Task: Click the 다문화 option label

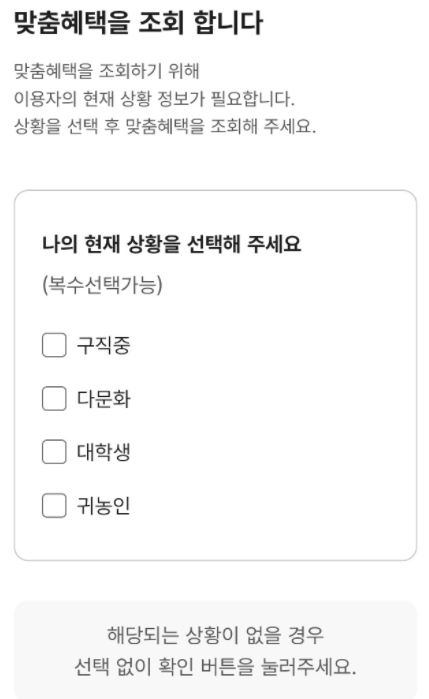Action: tap(103, 399)
